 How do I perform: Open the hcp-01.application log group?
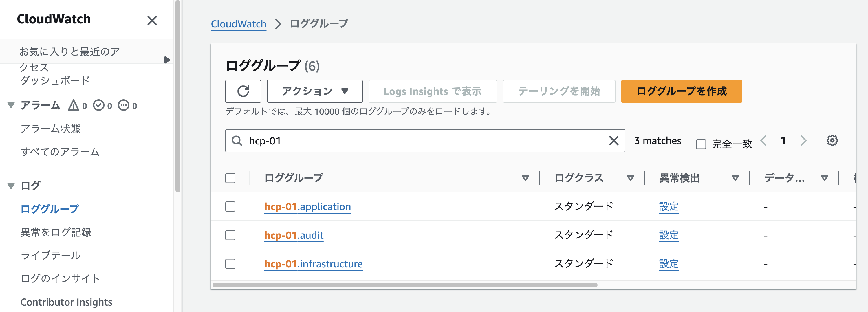(307, 207)
